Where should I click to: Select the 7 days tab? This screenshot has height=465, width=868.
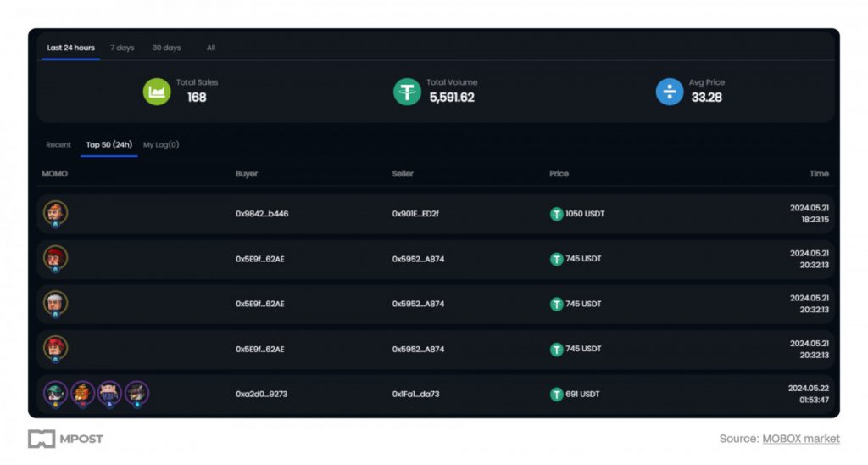coord(122,48)
